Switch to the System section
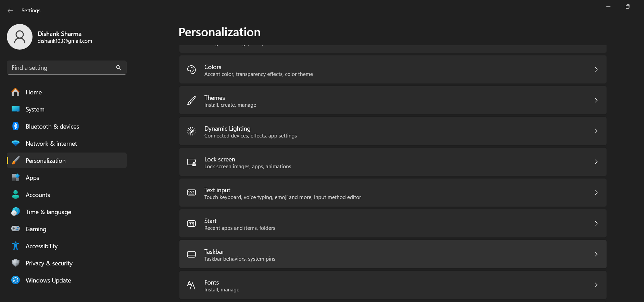This screenshot has width=644, height=302. (x=35, y=109)
